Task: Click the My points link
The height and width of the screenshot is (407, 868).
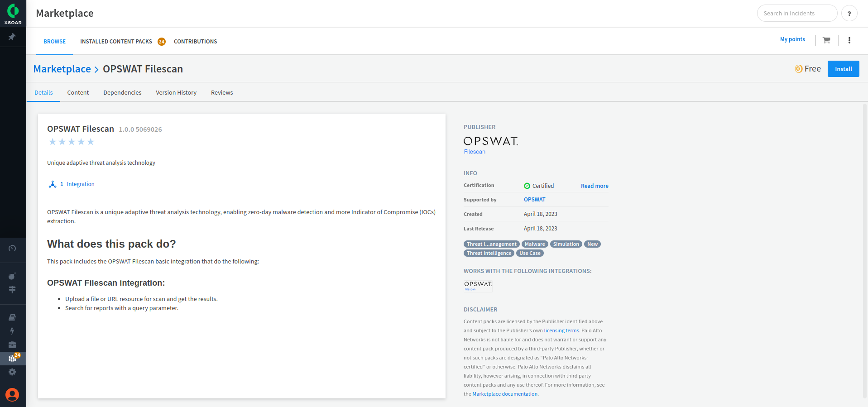Action: (x=792, y=39)
